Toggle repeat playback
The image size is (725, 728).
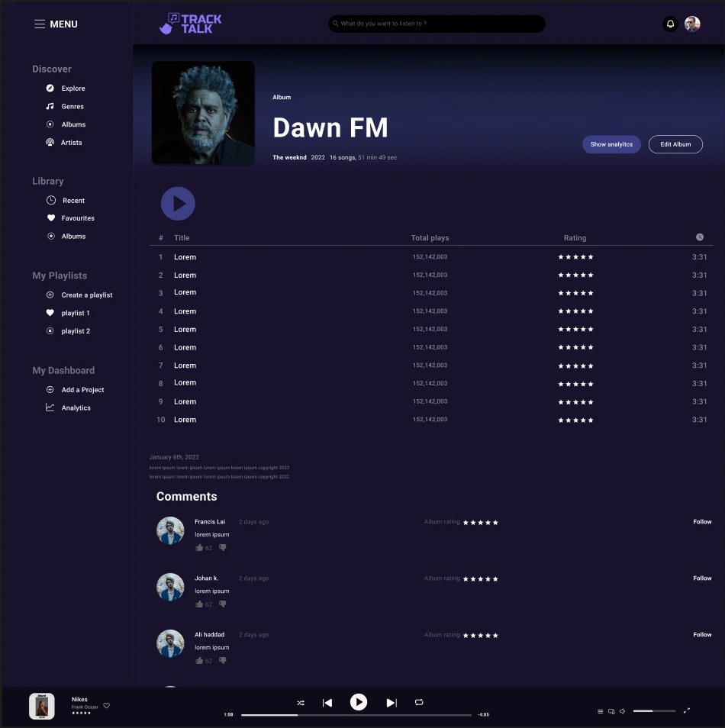tap(419, 703)
